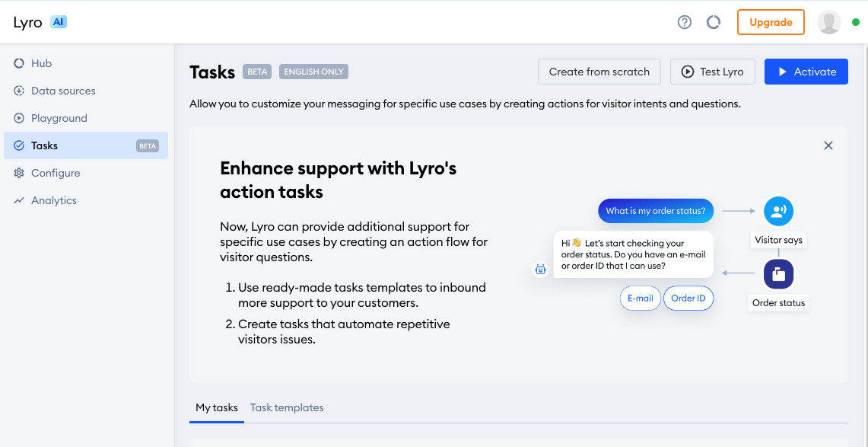Open Hub in the sidebar
This screenshot has height=447, width=868.
(x=86, y=63)
